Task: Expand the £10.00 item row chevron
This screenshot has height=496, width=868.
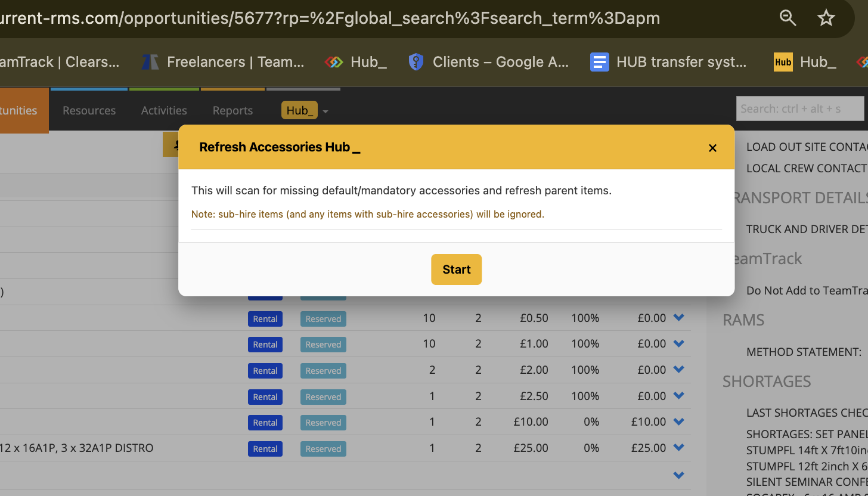Action: pos(678,421)
